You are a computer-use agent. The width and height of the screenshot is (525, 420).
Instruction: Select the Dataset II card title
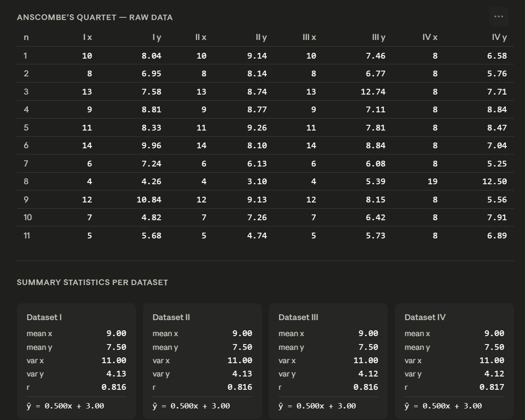pyautogui.click(x=171, y=317)
